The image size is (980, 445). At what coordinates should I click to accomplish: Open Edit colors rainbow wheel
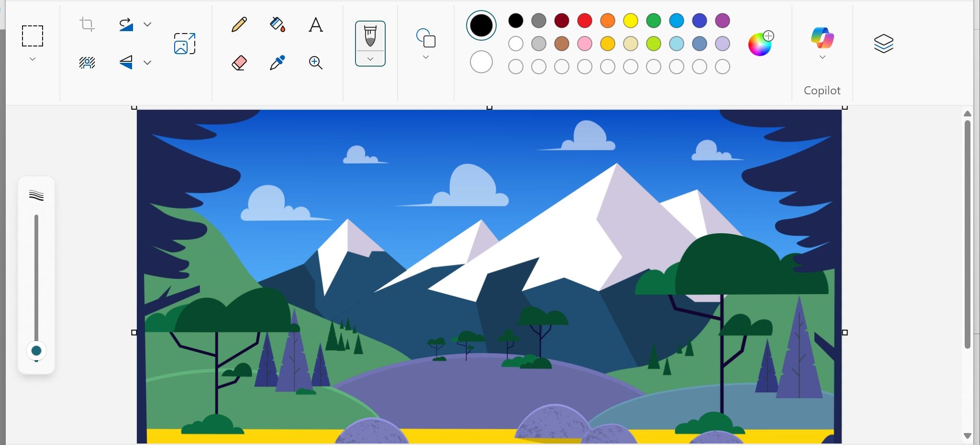(761, 44)
